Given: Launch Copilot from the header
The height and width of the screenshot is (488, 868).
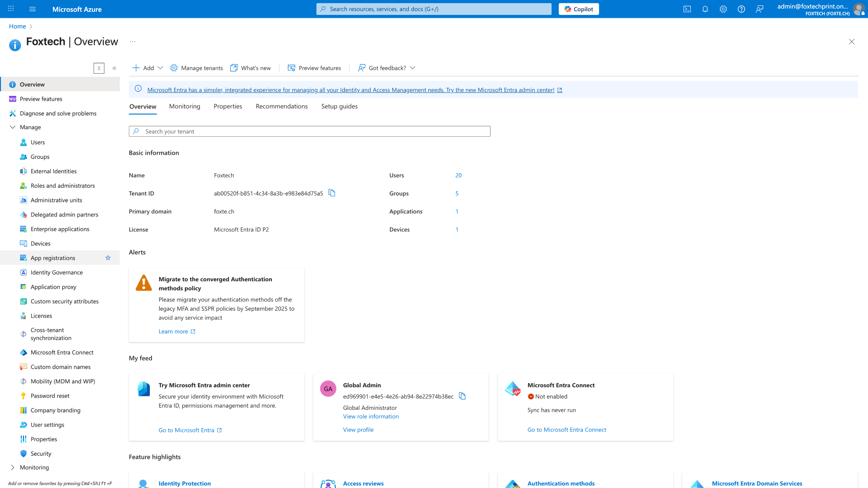Looking at the screenshot, I should pos(578,9).
